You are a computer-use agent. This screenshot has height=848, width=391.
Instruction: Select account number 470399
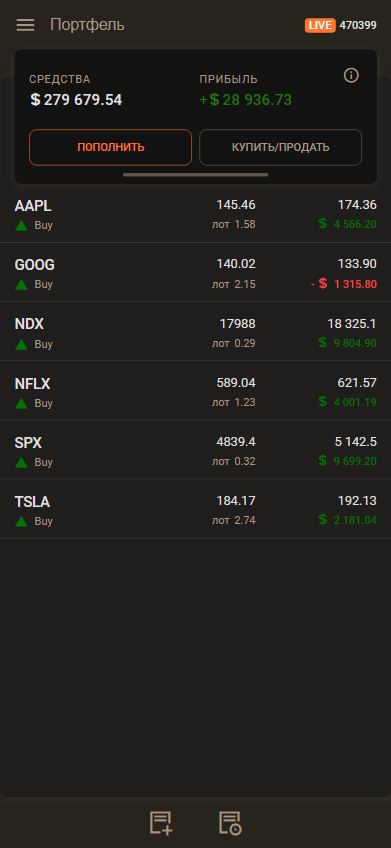coord(358,25)
